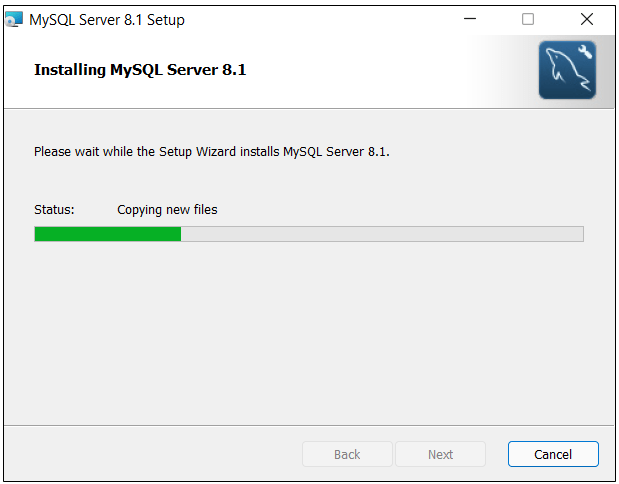Screen dimensions: 619x484
Task: Click the disabled Back button
Action: pos(347,454)
